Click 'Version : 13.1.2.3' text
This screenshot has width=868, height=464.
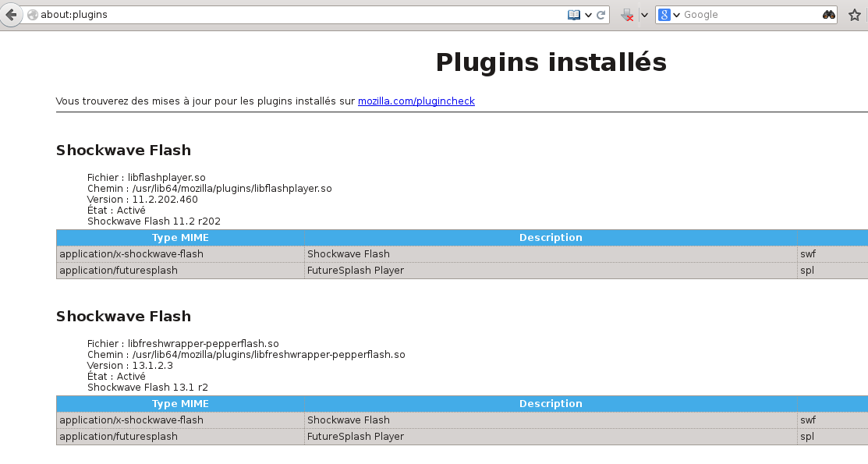[130, 366]
